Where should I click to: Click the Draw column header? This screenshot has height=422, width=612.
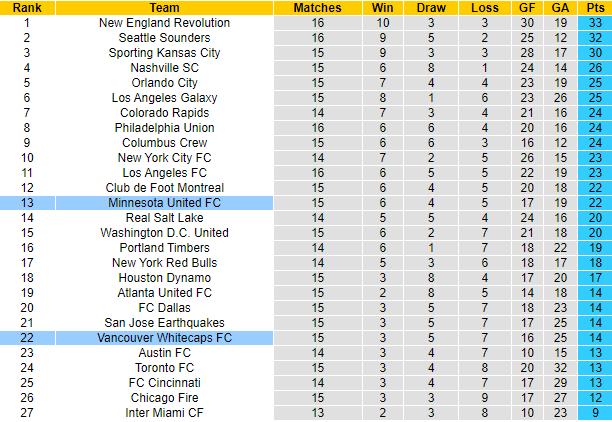tap(430, 8)
